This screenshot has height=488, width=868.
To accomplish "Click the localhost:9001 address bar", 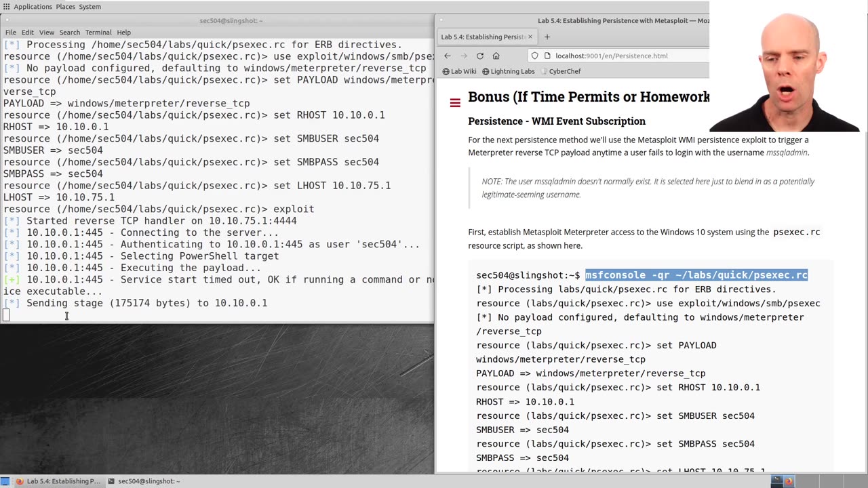I will [x=617, y=56].
